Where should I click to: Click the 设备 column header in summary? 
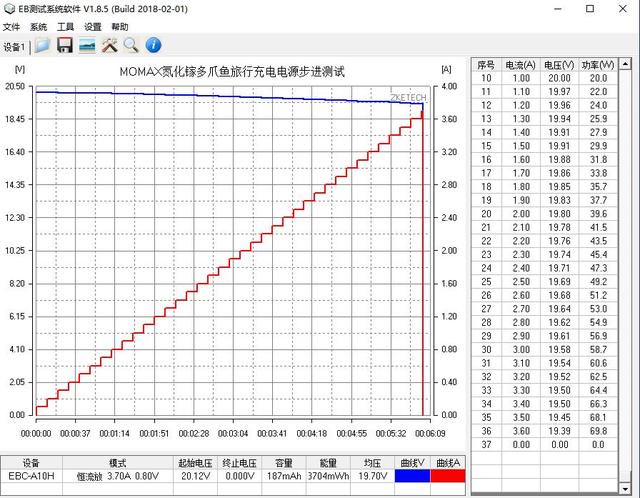tap(31, 463)
